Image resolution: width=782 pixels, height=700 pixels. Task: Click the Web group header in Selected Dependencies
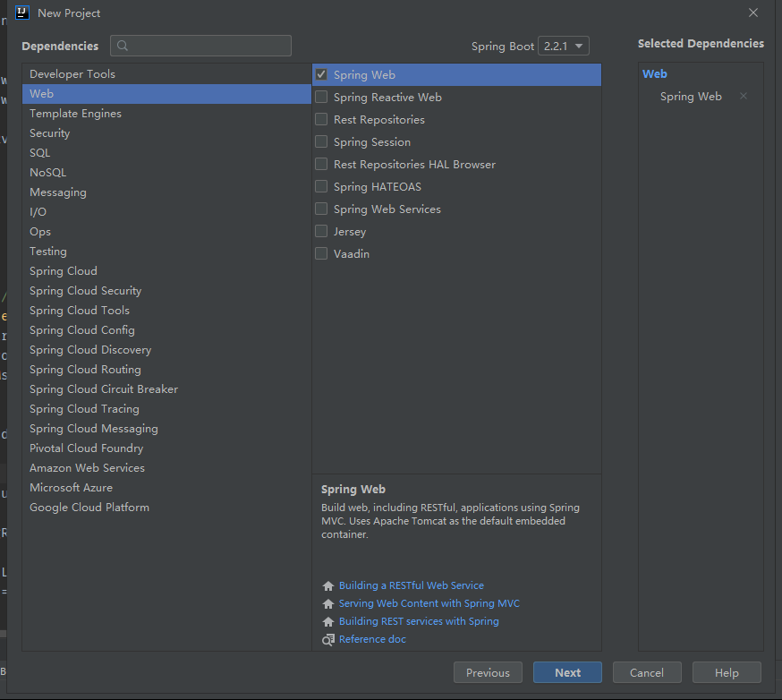point(654,73)
